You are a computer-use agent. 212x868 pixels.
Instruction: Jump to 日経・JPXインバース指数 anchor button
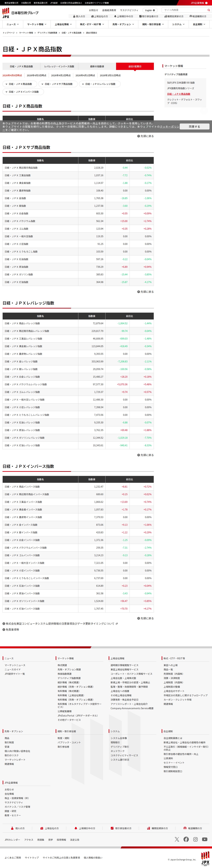pyautogui.click(x=23, y=92)
